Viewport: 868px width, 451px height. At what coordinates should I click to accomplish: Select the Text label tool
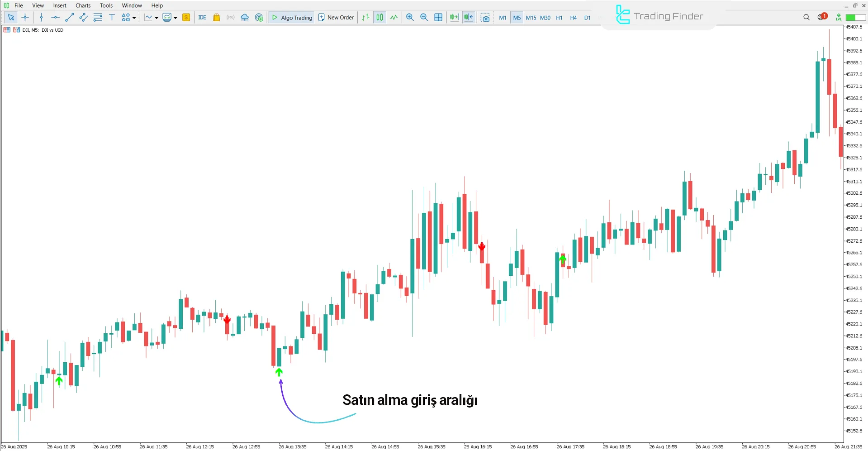tap(112, 17)
